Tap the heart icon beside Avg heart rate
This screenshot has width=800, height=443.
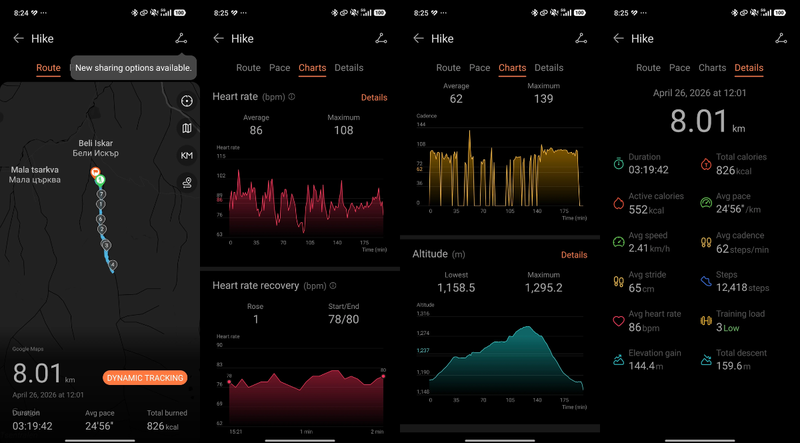(618, 321)
